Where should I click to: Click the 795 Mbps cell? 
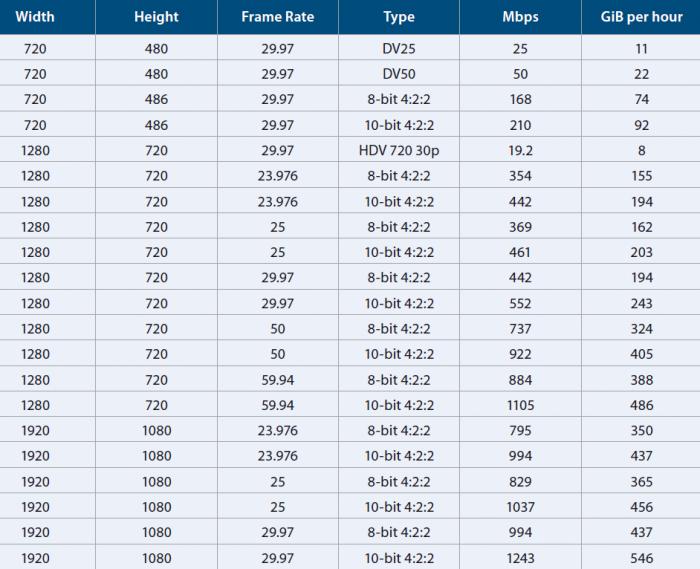[521, 430]
